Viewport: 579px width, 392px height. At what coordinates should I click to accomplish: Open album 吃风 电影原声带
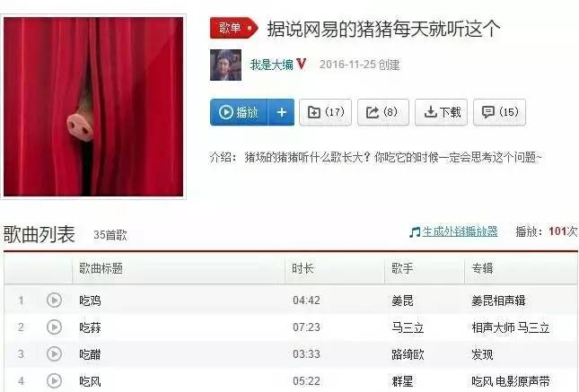(x=511, y=381)
